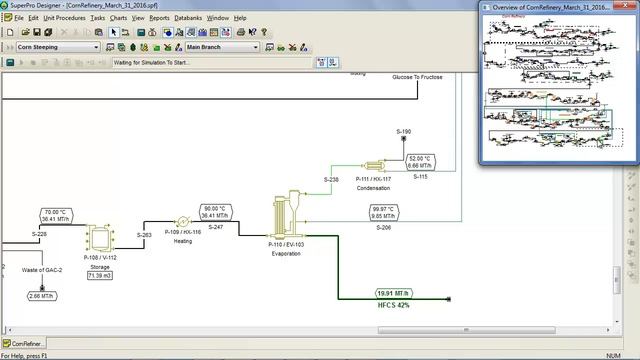Screen dimensions: 640x360
Task: Click the horizontal scrollbar right arrow
Action: (608, 330)
